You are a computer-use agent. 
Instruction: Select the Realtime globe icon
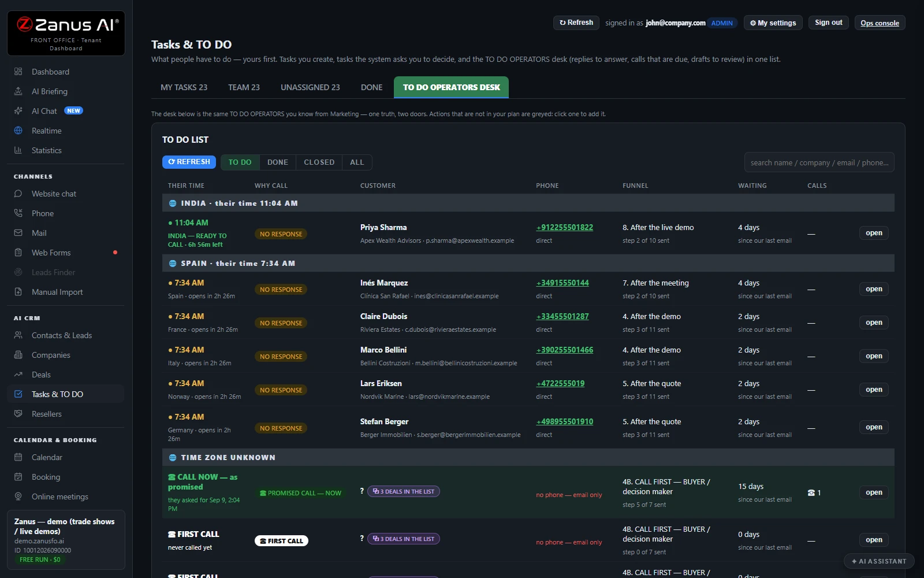coord(18,131)
